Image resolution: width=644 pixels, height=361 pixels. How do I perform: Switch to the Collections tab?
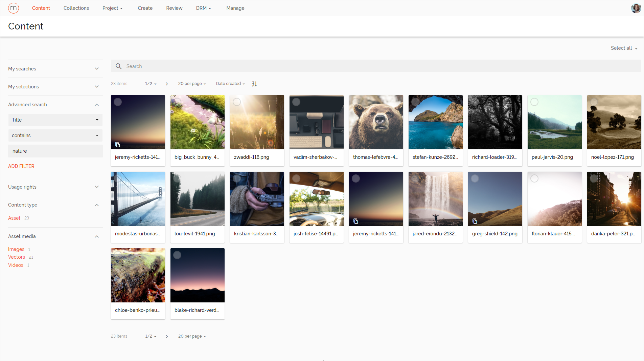[x=76, y=8]
